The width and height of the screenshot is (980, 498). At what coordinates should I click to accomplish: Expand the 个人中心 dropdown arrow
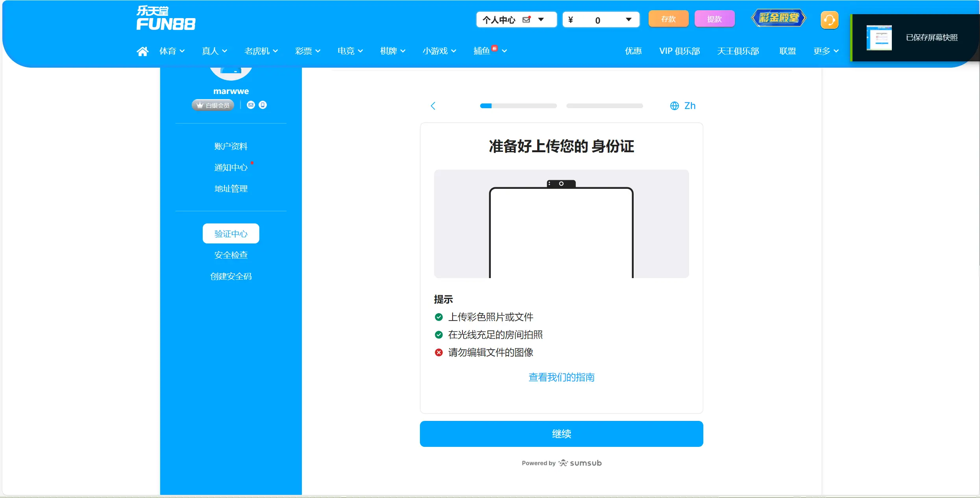tap(541, 19)
